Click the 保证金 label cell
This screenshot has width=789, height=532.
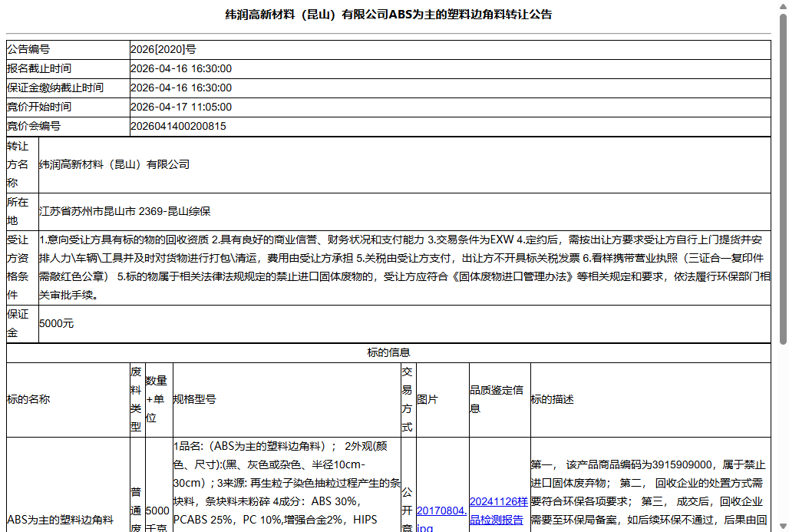(x=22, y=324)
